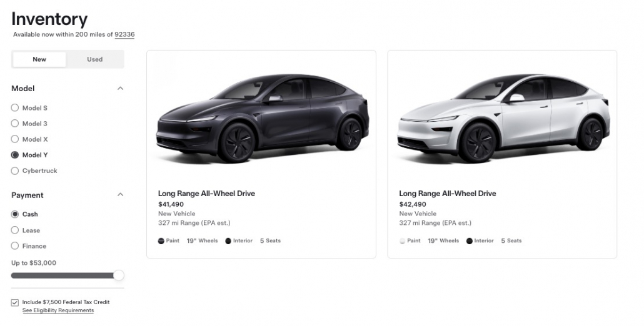
Task: Switch to the Used inventory tab
Action: pos(95,59)
